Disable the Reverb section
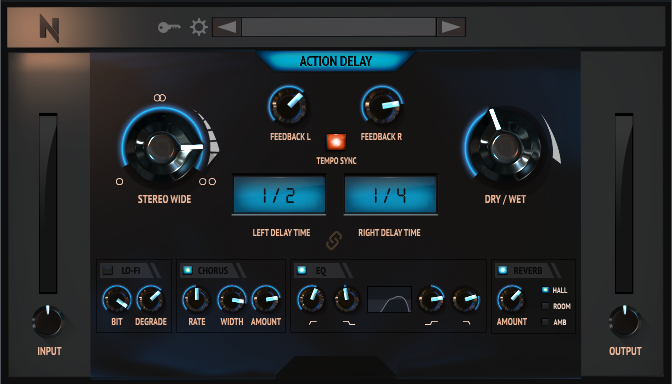Image resolution: width=672 pixels, height=384 pixels. pyautogui.click(x=503, y=270)
